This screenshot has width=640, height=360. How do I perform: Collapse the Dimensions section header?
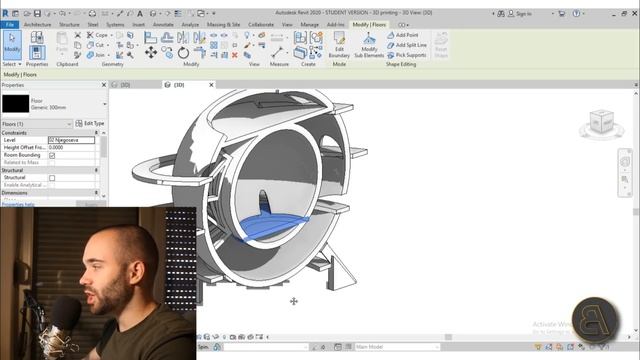click(96, 193)
